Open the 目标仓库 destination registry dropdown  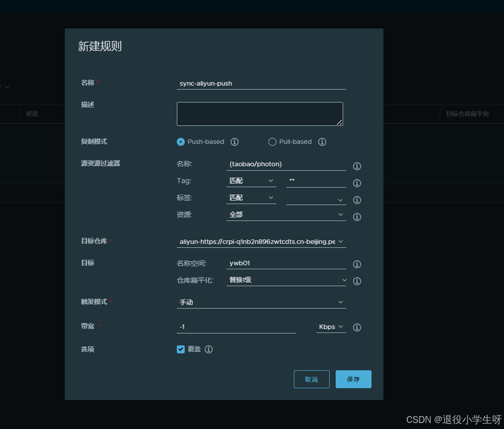(261, 241)
